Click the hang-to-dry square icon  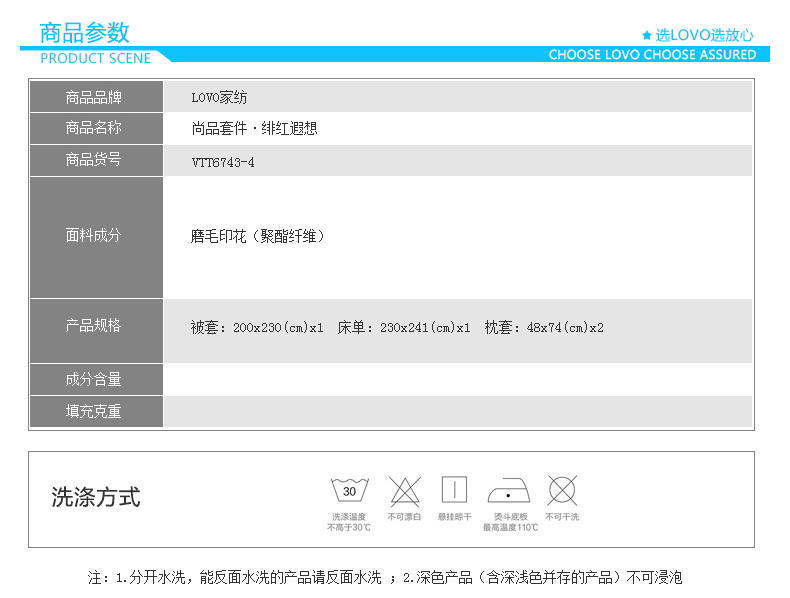[x=454, y=491]
